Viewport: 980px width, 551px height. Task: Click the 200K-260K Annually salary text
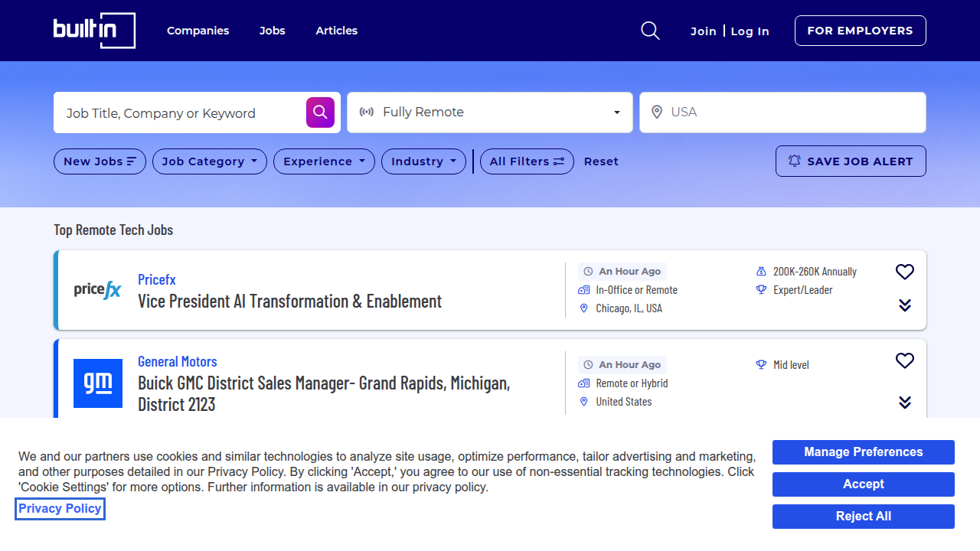[x=815, y=272]
